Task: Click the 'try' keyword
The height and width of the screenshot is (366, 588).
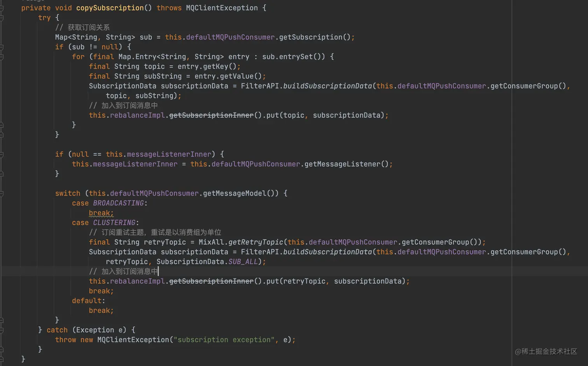Action: coord(44,18)
